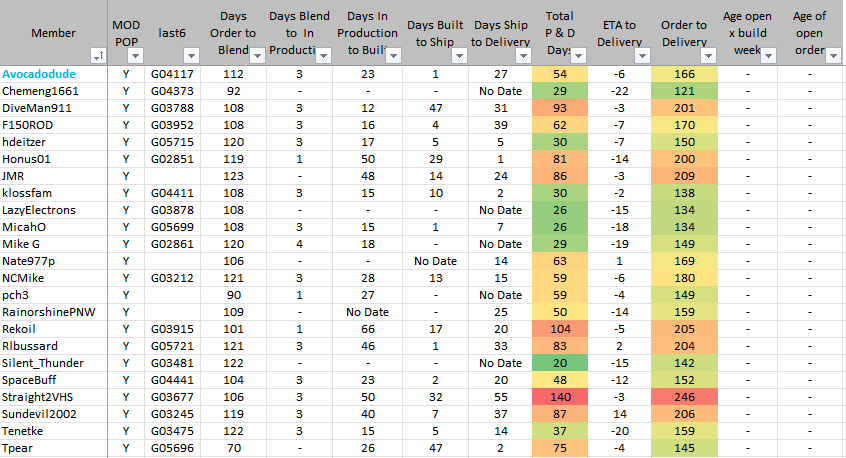This screenshot has height=458, width=846.
Task: Open the Total P & D Days filter
Action: pyautogui.click(x=579, y=56)
